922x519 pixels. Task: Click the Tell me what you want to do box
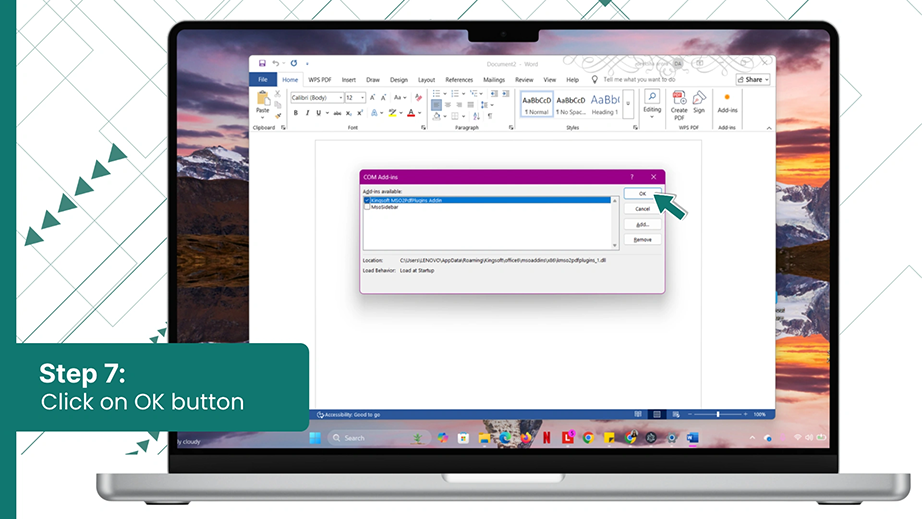[639, 79]
